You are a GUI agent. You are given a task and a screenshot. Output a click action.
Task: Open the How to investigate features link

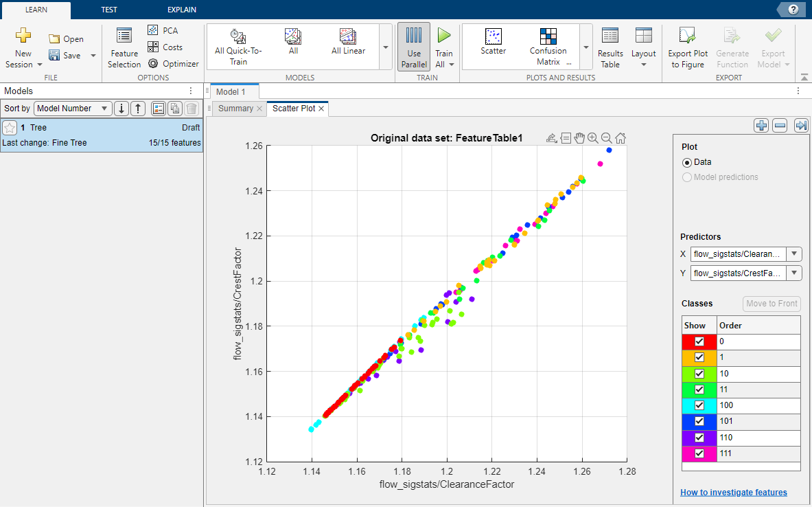click(733, 493)
